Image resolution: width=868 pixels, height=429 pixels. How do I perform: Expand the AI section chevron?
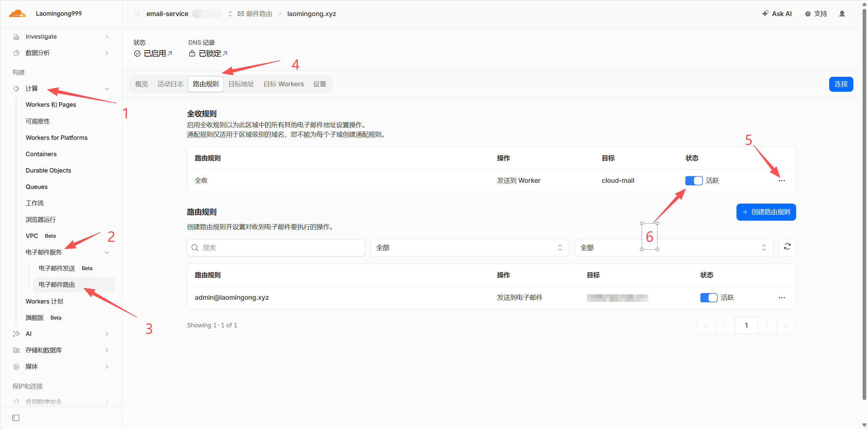pos(107,334)
